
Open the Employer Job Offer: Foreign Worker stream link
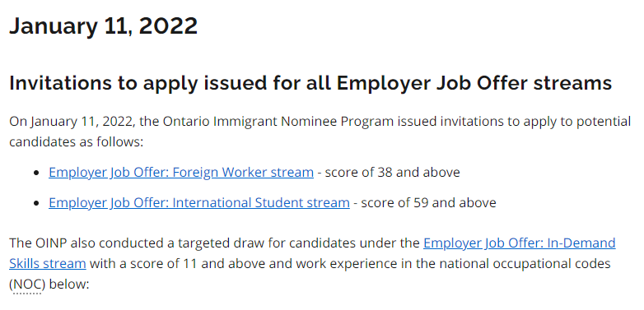point(181,172)
